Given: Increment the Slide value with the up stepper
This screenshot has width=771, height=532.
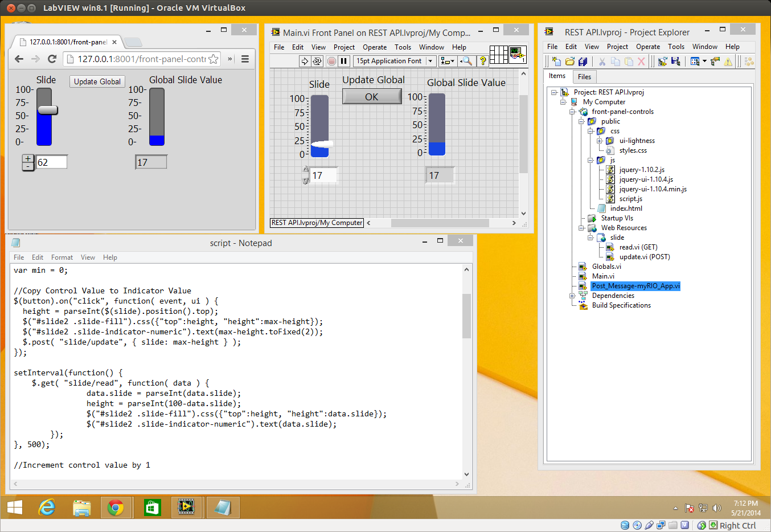Looking at the screenshot, I should 28,158.
